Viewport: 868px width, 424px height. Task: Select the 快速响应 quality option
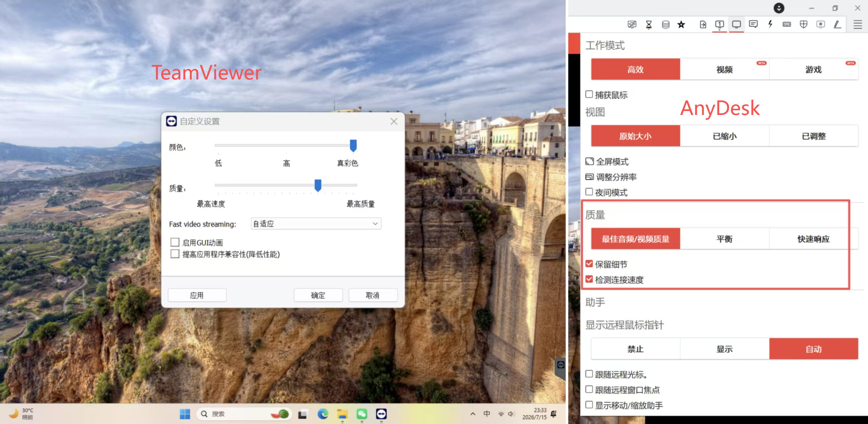813,238
